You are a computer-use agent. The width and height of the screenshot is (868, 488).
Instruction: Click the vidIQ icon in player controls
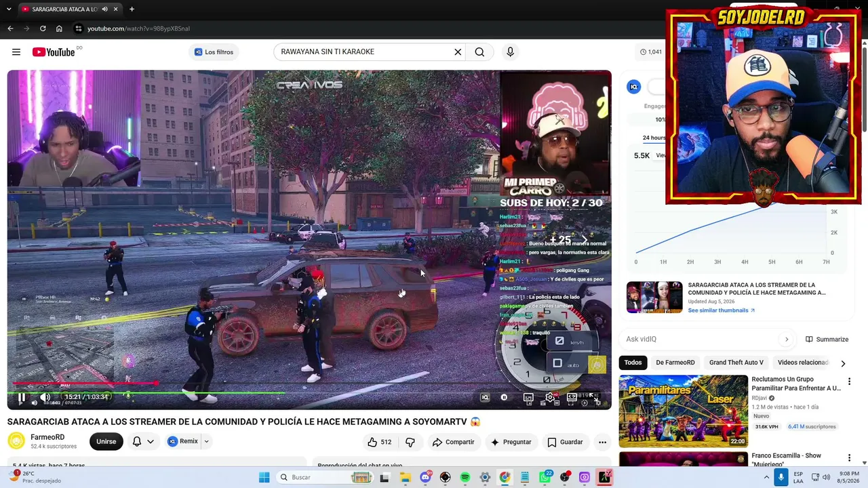(485, 398)
